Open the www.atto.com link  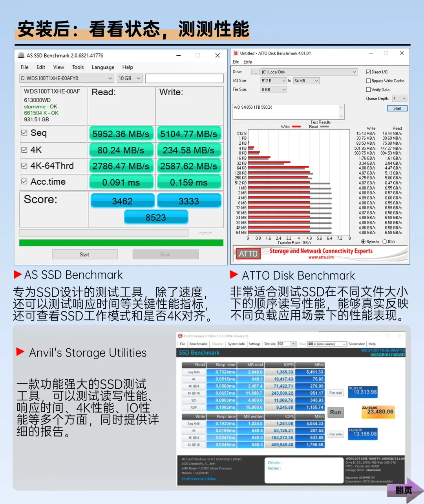321,257
